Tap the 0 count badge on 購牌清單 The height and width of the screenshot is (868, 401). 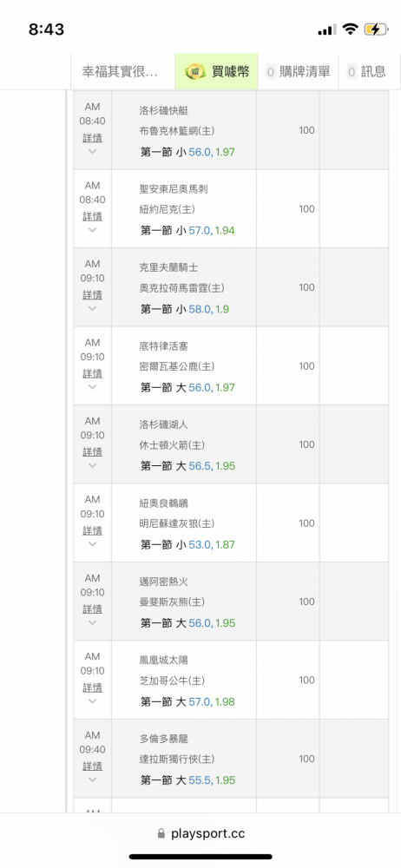(x=271, y=71)
